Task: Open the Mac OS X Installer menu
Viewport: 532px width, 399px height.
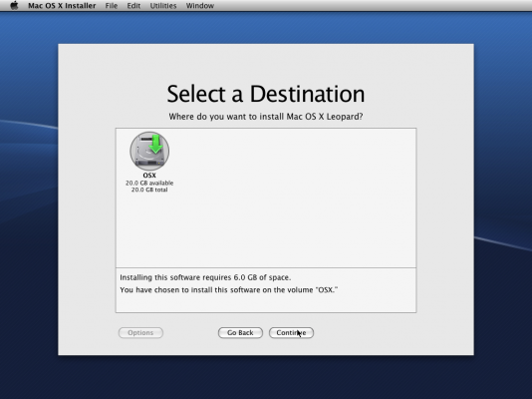Action: click(x=62, y=6)
